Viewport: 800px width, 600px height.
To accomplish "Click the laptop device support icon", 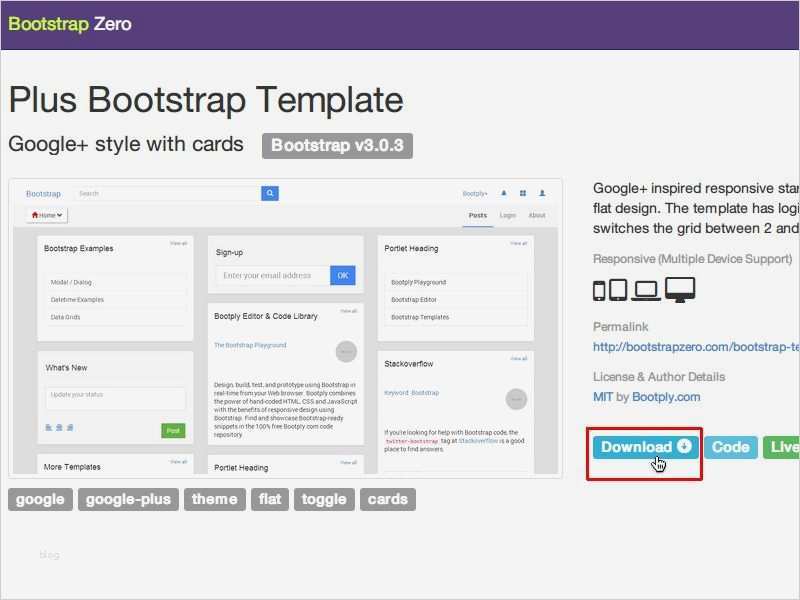I will (x=645, y=289).
